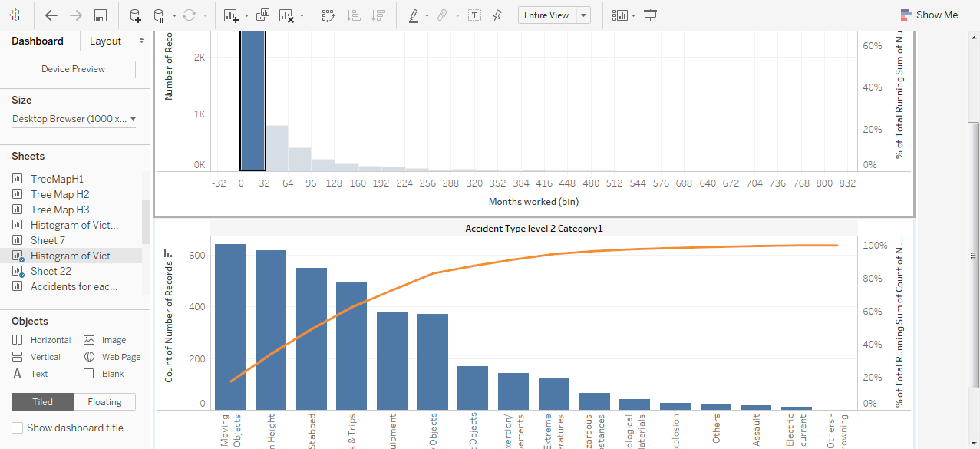Clear the sheet
Viewport: 980px width, 449px height.
click(286, 15)
